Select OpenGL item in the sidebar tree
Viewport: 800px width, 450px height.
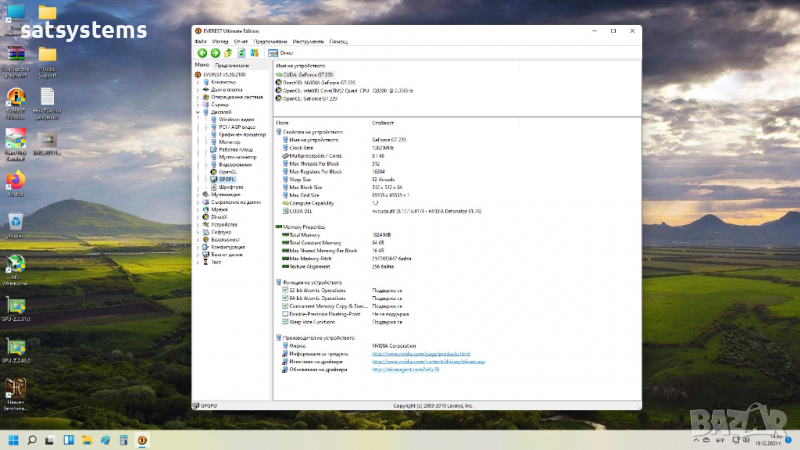[228, 172]
